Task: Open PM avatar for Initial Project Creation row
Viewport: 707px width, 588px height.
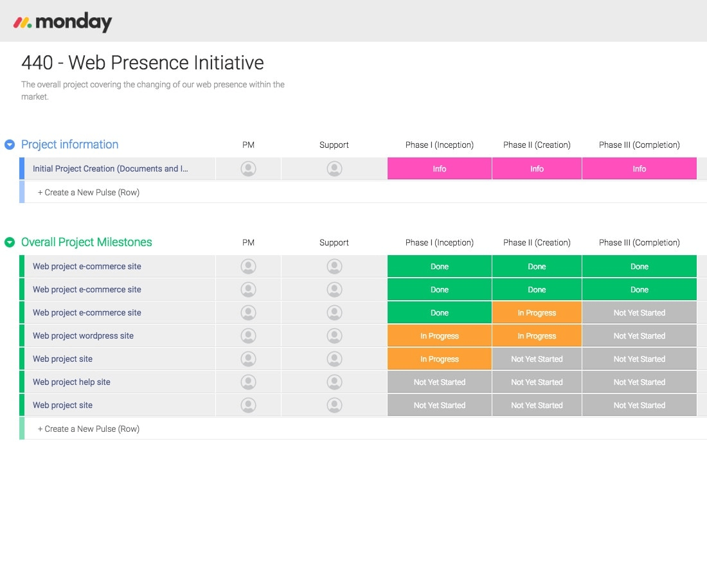Action: [248, 168]
